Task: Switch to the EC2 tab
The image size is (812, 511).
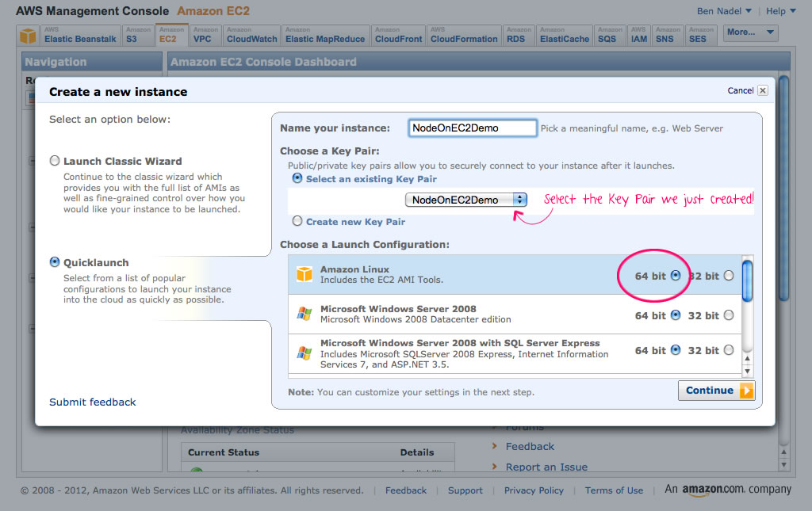Action: 171,35
